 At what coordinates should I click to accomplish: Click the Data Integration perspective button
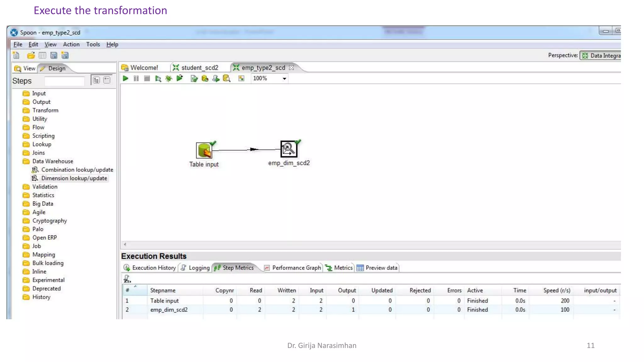pyautogui.click(x=601, y=56)
